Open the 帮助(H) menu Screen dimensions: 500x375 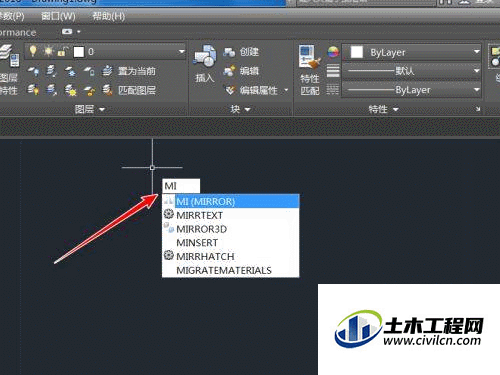coord(109,16)
